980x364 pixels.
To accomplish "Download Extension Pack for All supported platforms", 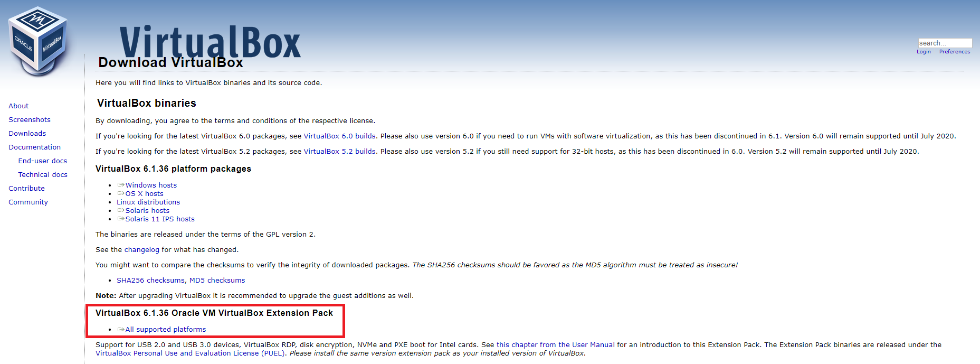I will point(166,330).
